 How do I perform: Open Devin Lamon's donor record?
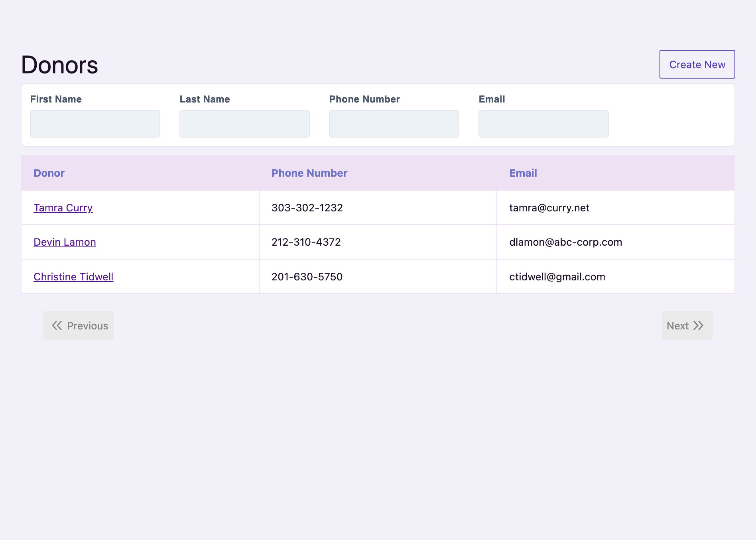point(65,242)
